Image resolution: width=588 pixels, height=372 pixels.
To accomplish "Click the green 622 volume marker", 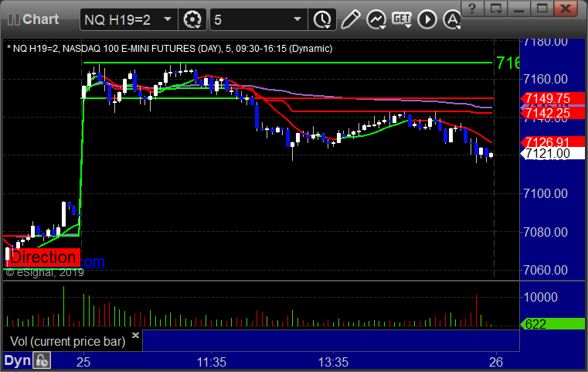I will [x=547, y=324].
